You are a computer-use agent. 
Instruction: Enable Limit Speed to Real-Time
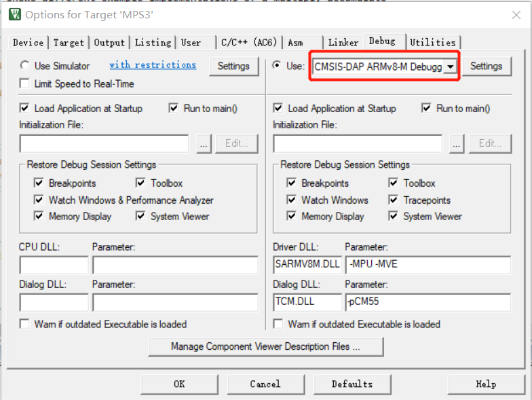24,84
